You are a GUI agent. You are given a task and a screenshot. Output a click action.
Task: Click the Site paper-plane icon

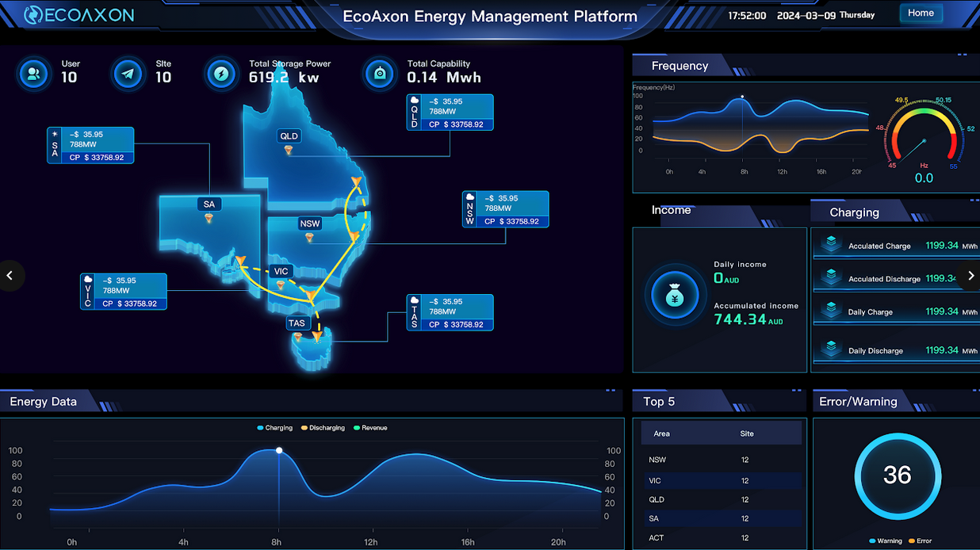(128, 74)
